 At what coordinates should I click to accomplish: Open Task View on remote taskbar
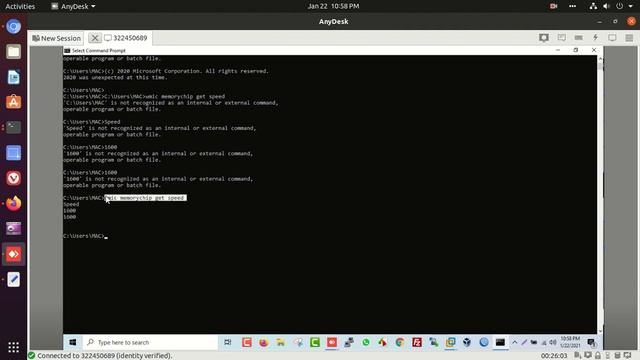tap(228, 342)
